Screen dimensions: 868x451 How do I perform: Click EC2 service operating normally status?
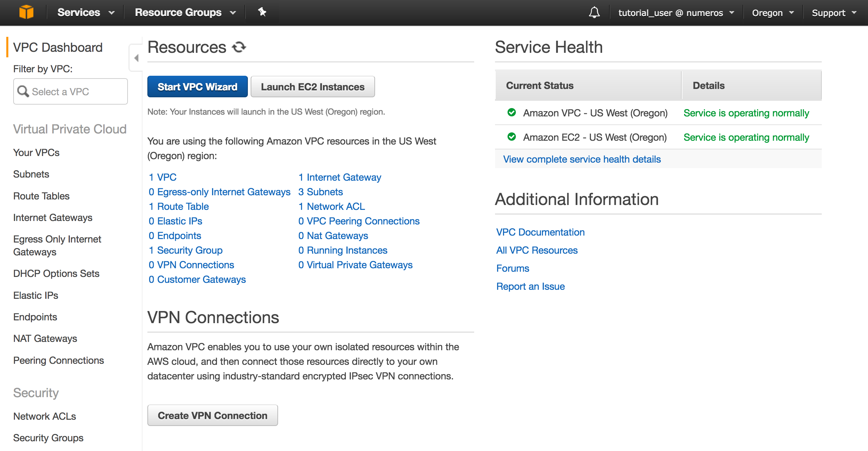coord(746,137)
